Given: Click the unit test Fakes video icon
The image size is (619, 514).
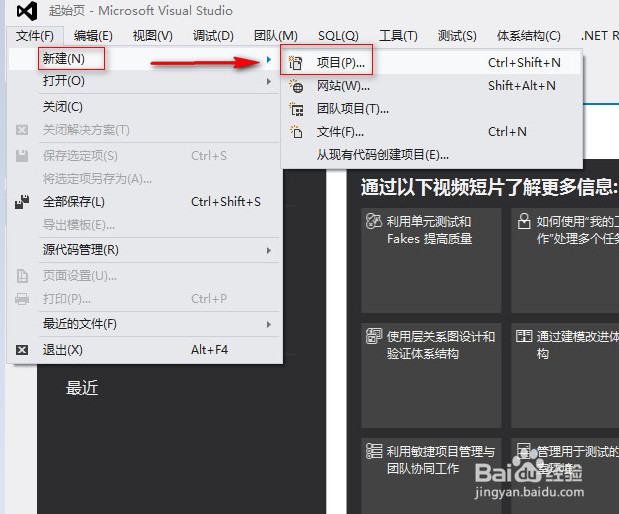Looking at the screenshot, I should pyautogui.click(x=373, y=221).
